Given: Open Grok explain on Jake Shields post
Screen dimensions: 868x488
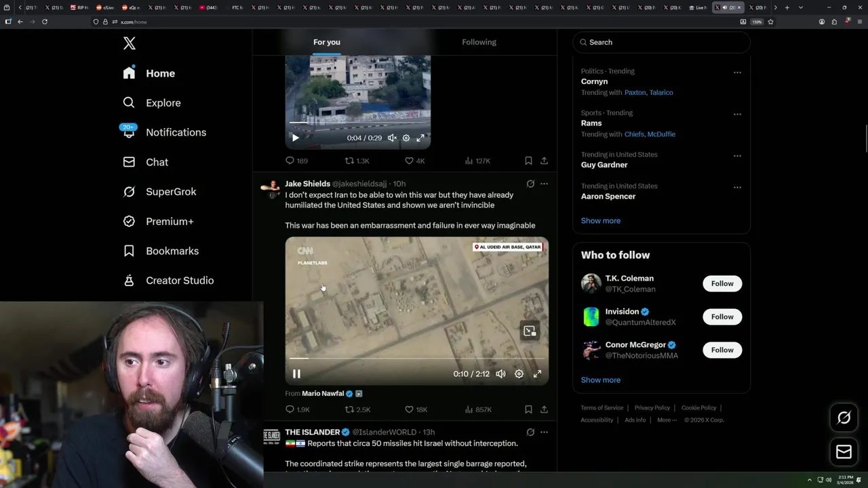Looking at the screenshot, I should tap(530, 184).
